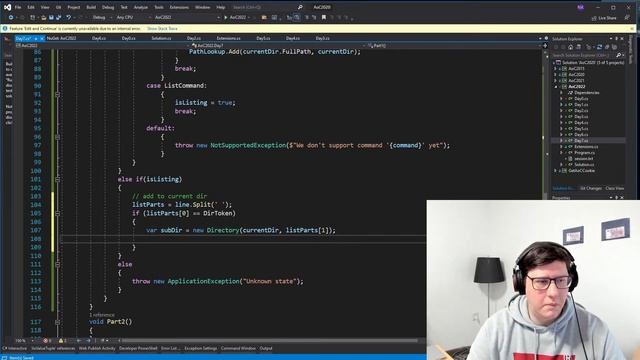
Task: Collapse the default block at line 96
Action: pos(58,137)
